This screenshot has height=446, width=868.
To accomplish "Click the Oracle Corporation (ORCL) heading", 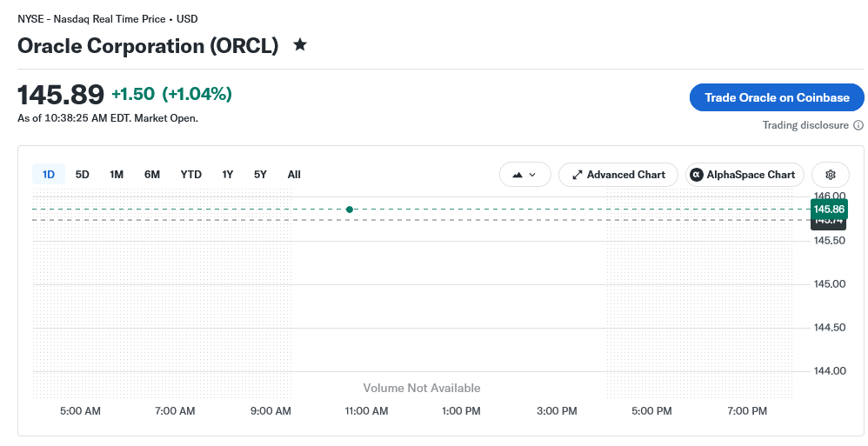I will 148,45.
